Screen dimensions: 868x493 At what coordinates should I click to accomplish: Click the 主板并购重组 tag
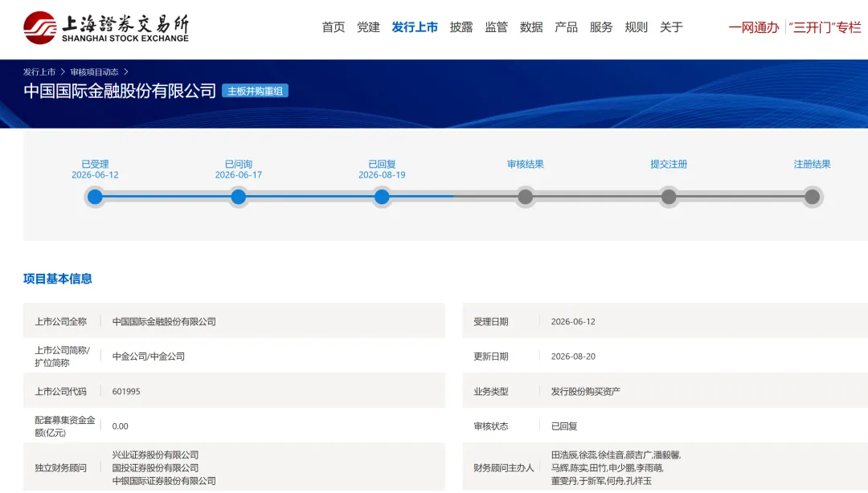tap(255, 91)
